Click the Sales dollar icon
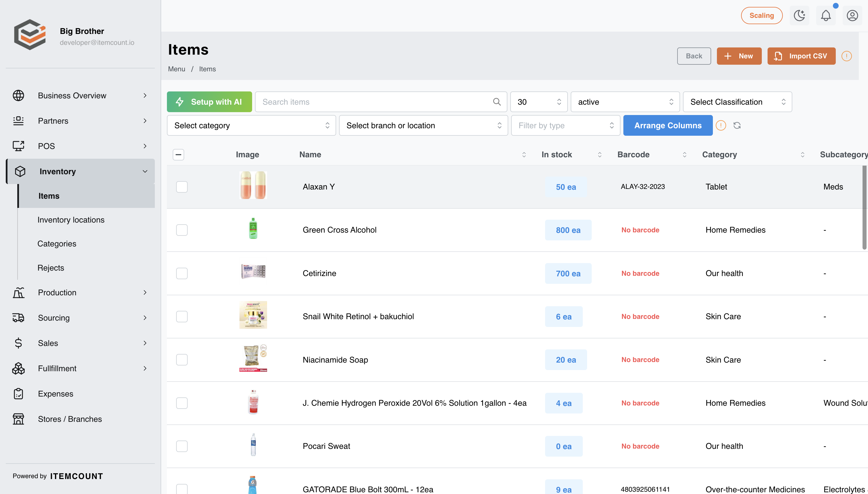Viewport: 868px width, 494px height. pos(18,343)
